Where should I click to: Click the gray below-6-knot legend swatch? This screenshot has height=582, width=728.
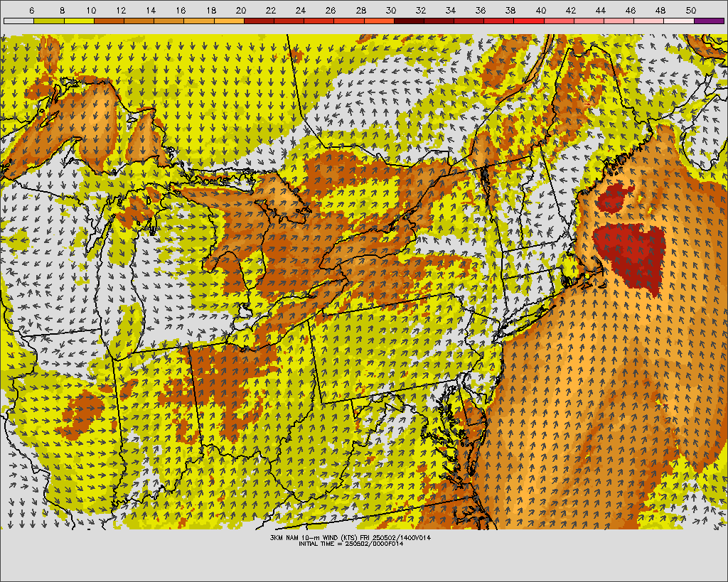click(x=18, y=21)
